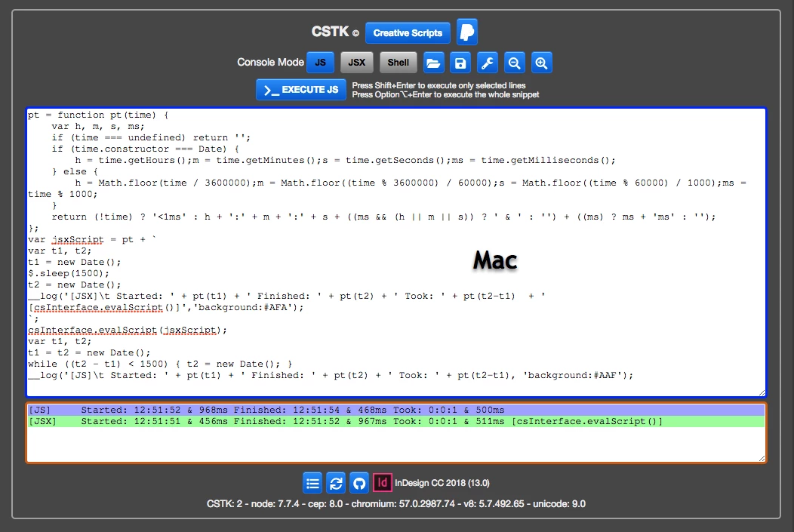
Task: Open the GitHub icon link
Action: point(359,483)
